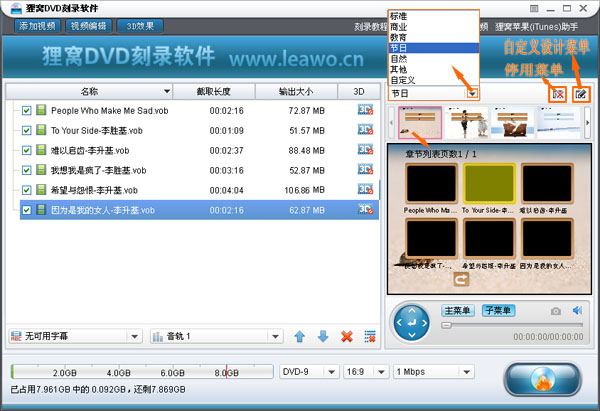Click the 添加视频 button

click(x=38, y=26)
